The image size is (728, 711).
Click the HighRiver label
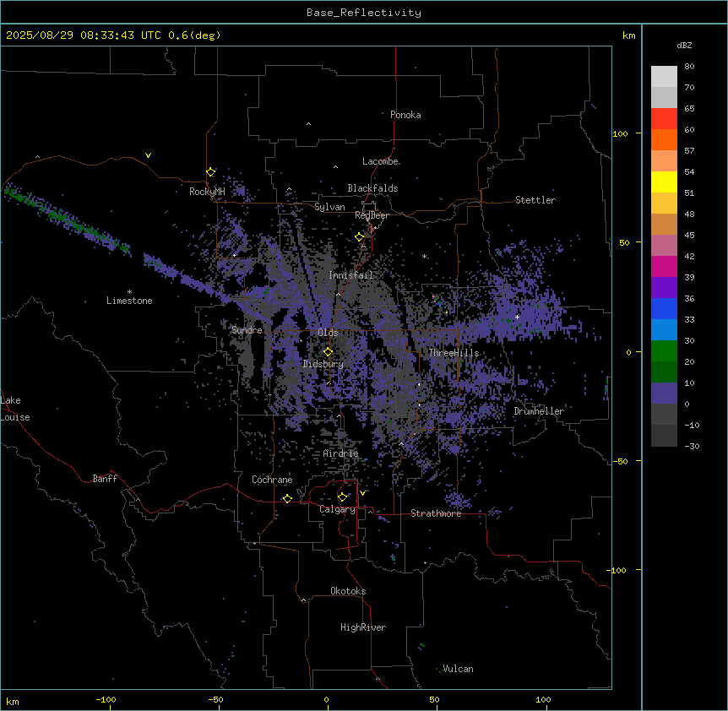(363, 627)
